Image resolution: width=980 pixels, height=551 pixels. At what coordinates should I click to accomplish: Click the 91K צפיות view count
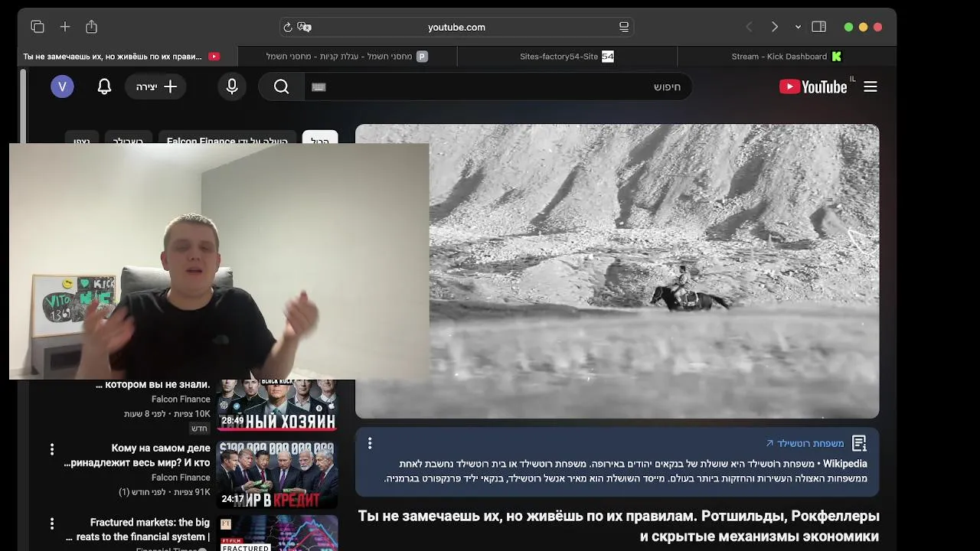tap(192, 492)
